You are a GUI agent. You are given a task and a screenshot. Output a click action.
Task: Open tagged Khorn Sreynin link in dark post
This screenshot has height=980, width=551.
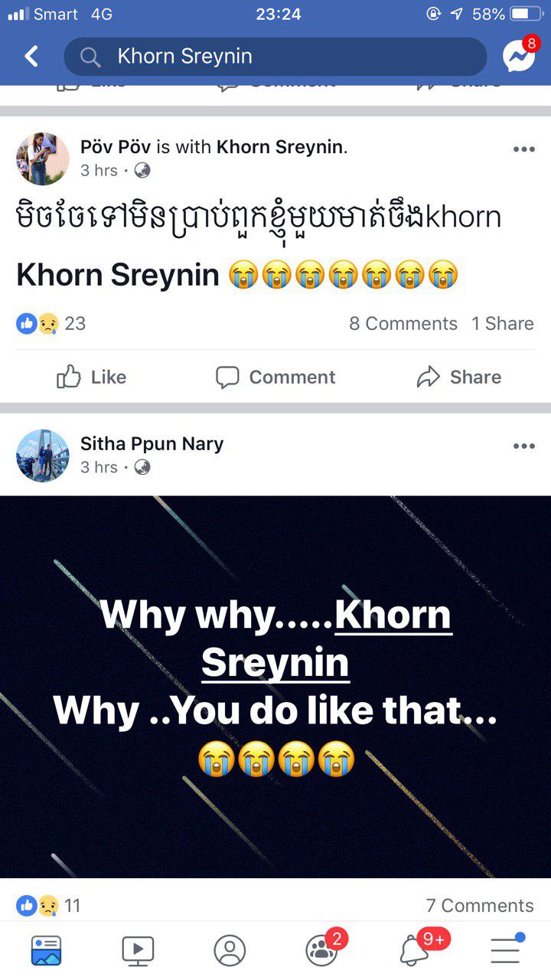tap(327, 639)
